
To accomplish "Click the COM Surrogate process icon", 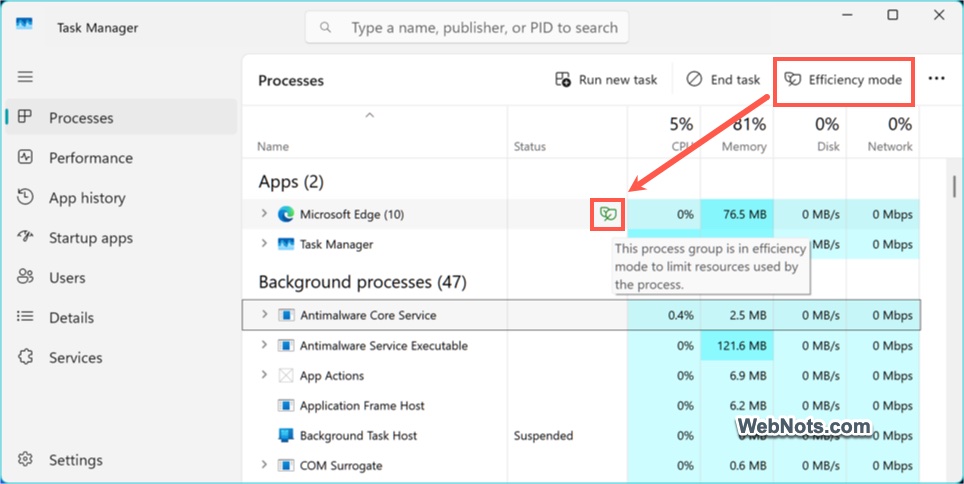I will click(286, 466).
